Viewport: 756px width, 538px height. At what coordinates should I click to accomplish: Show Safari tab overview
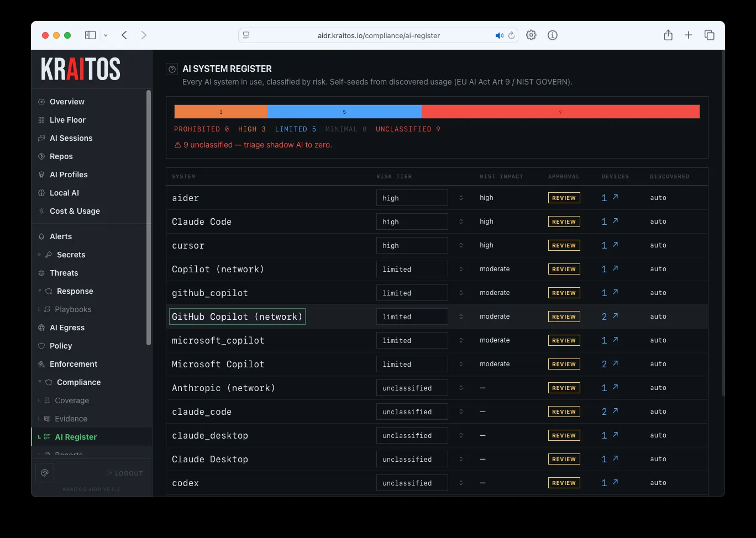tap(710, 35)
